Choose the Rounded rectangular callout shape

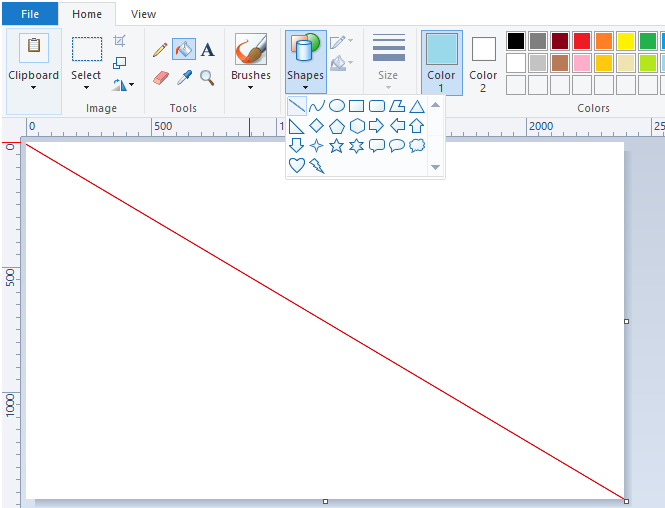tap(377, 145)
